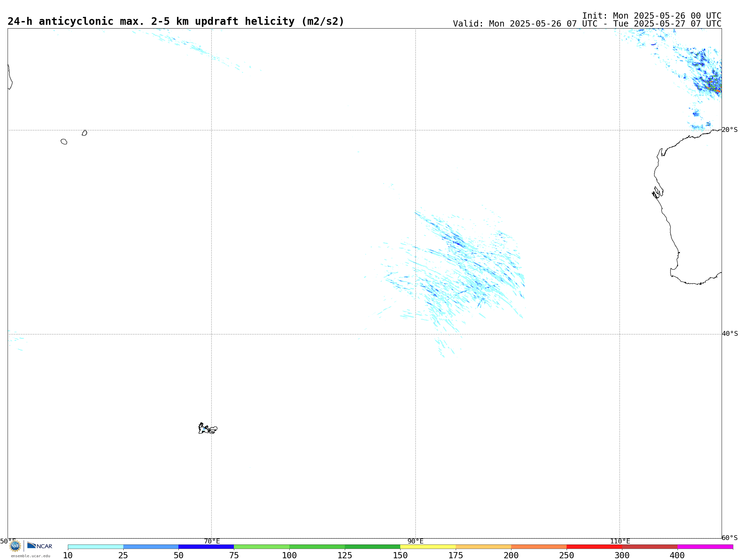Click the colorbar tick label 150
Screen dimensions: 744x560
click(x=401, y=555)
